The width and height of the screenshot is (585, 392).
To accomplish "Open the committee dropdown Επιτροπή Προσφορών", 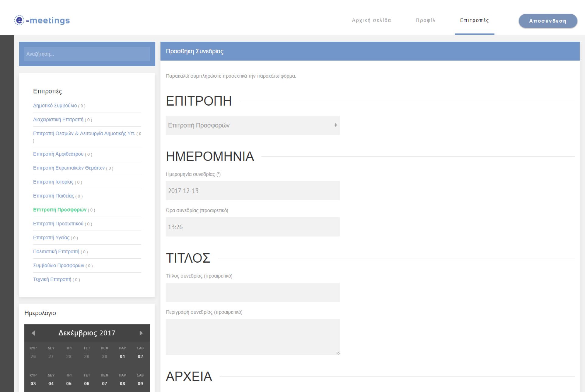I will 252,125.
